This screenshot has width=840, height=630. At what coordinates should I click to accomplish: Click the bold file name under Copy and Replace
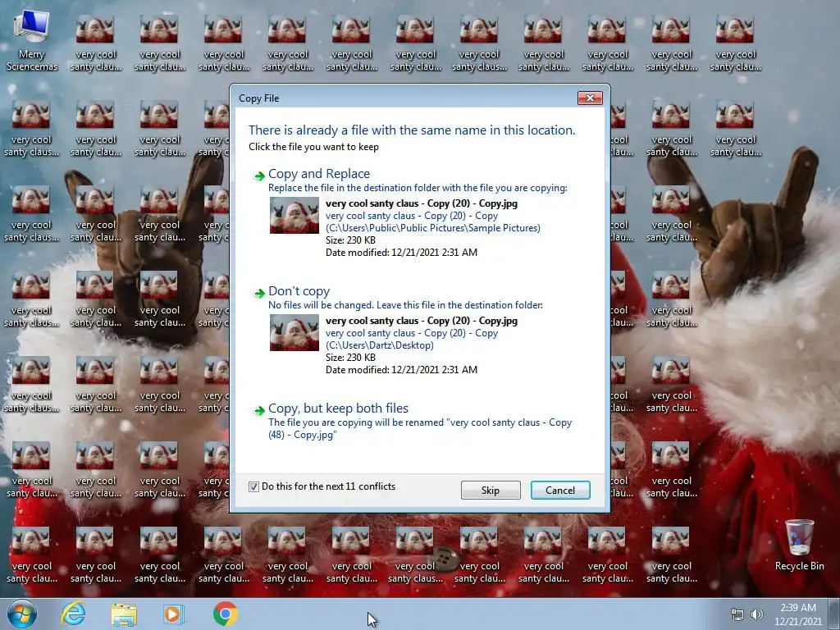coord(422,203)
